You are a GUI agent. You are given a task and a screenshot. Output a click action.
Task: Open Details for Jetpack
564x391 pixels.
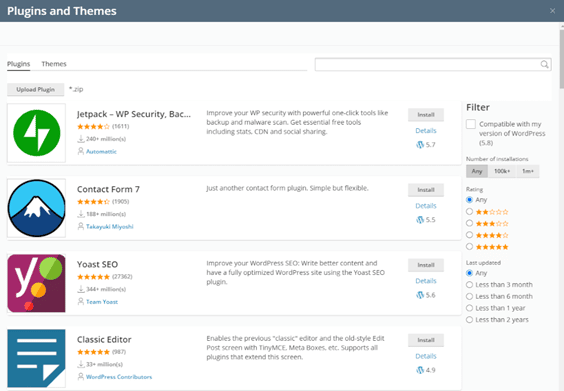[426, 131]
